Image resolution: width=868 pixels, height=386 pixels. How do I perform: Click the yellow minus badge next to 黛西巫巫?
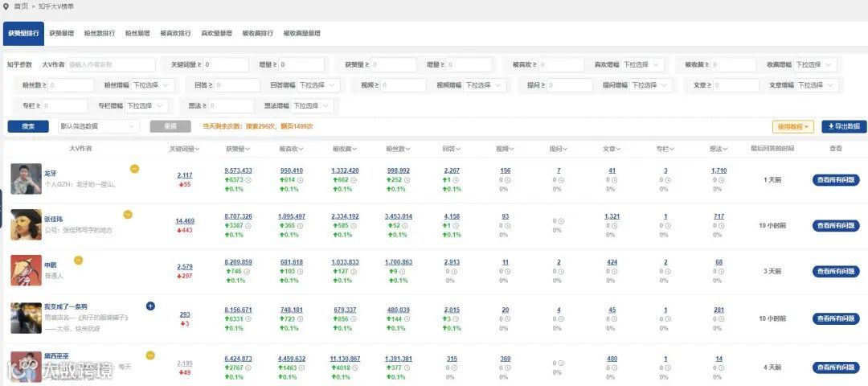150,355
